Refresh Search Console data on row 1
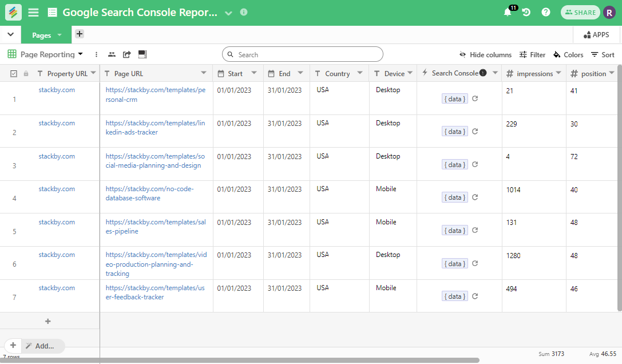The image size is (622, 364). coord(474,98)
